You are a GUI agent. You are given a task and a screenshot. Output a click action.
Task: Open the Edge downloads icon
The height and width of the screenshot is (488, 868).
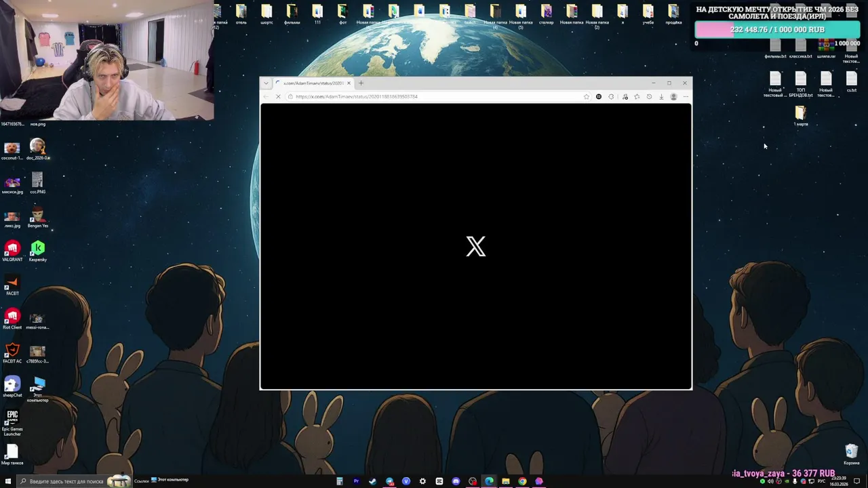[661, 96]
